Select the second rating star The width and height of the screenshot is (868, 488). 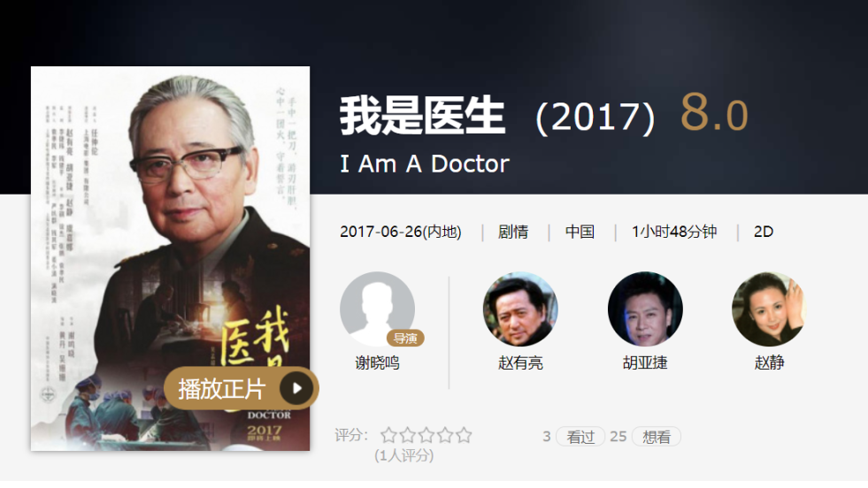click(x=407, y=436)
